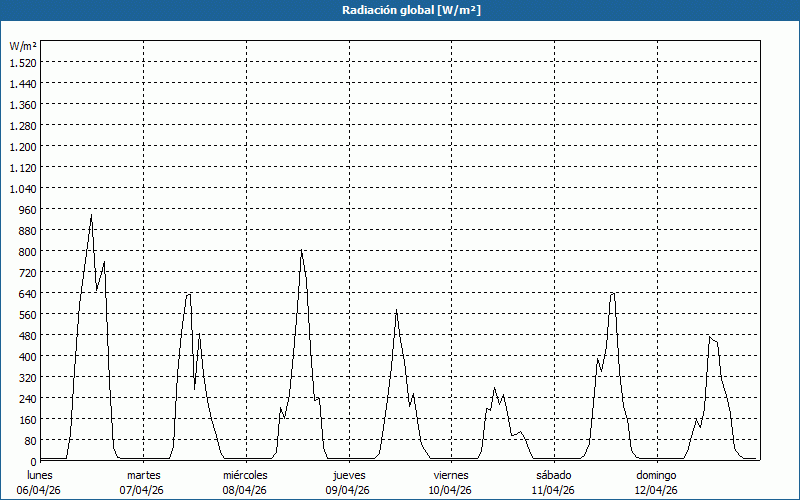Click the lunes day label

click(x=40, y=474)
